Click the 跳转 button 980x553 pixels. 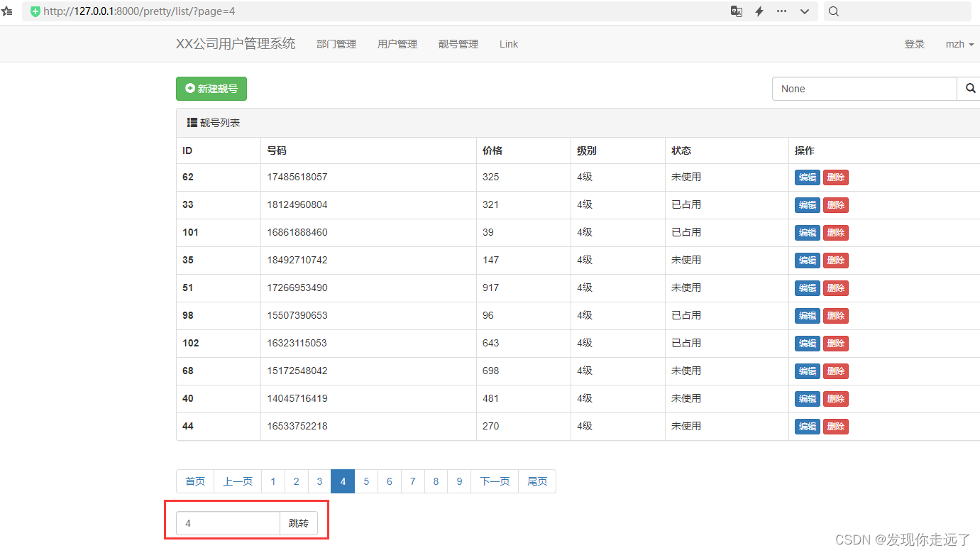click(x=299, y=523)
